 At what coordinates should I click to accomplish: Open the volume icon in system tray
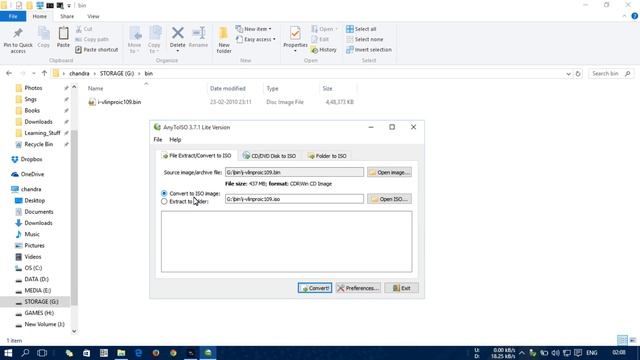point(556,353)
